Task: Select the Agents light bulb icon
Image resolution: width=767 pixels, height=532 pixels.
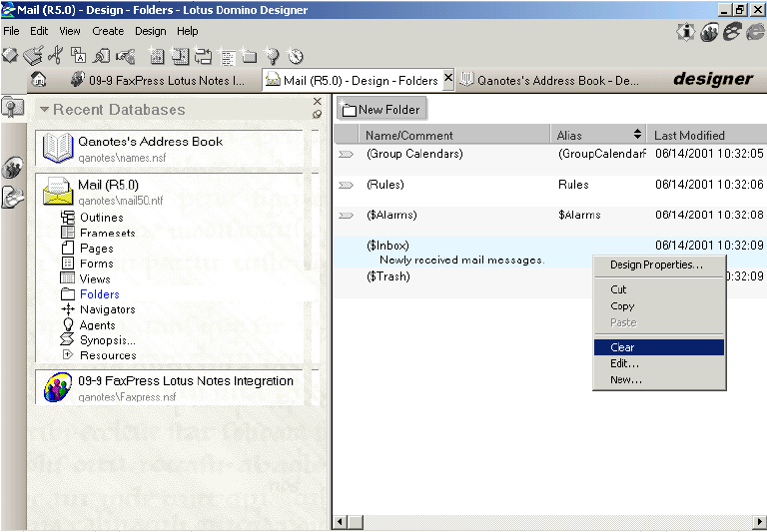Action: click(68, 324)
